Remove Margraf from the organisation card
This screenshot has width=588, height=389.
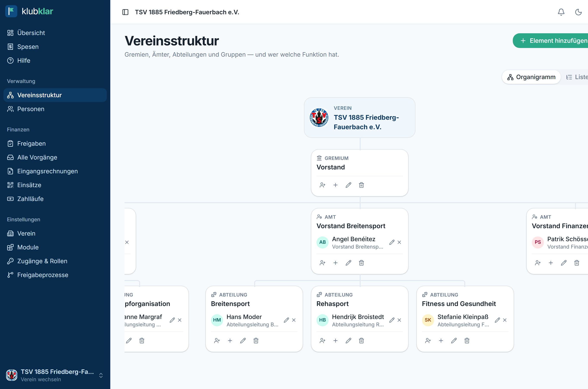180,320
